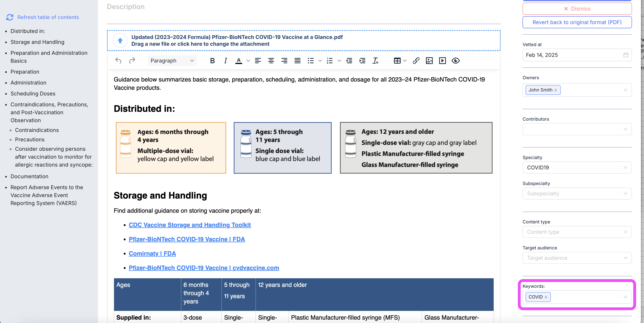Insert a hyperlink
The image size is (644, 323).
416,61
